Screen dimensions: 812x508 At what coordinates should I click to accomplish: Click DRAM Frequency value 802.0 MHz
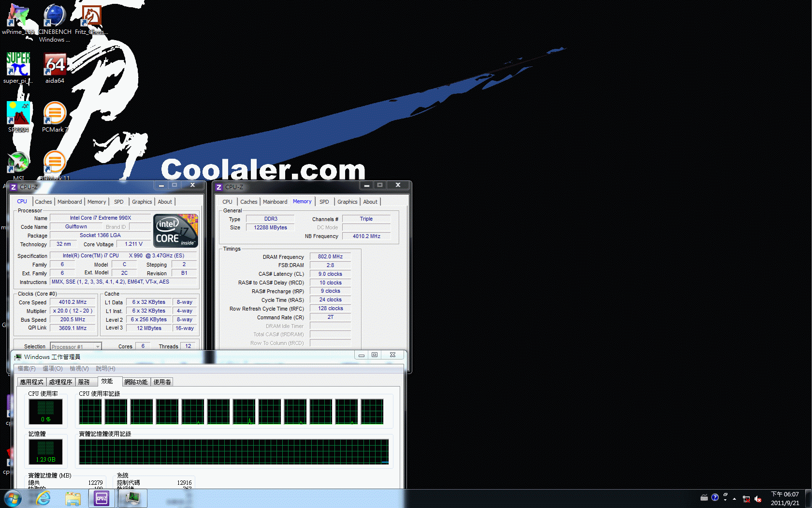[x=330, y=256]
